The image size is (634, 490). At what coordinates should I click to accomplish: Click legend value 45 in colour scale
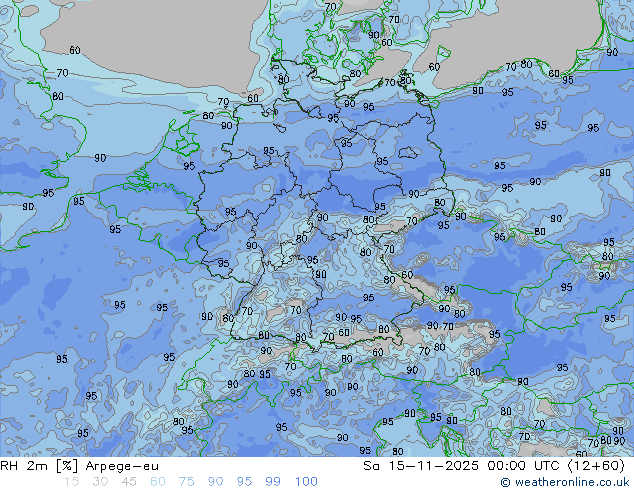(129, 482)
